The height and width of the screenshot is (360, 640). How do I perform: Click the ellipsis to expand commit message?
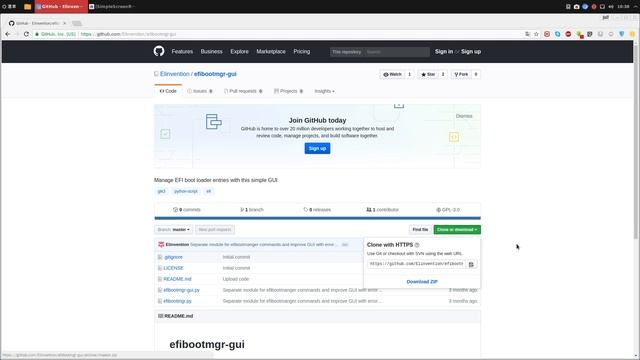(345, 244)
